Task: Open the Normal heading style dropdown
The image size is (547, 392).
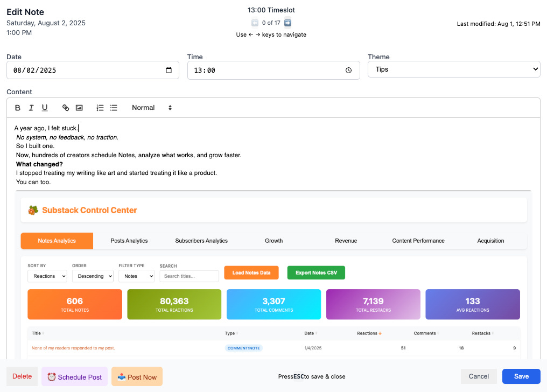Action: (x=152, y=108)
